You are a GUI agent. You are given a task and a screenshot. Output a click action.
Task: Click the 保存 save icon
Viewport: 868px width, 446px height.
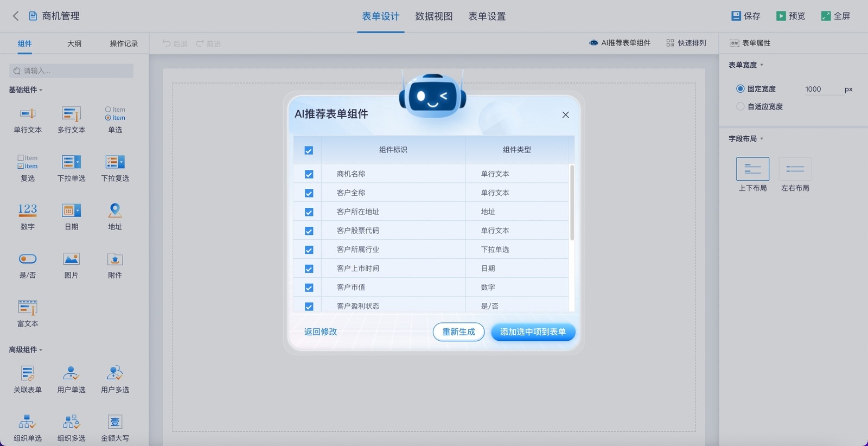(736, 16)
